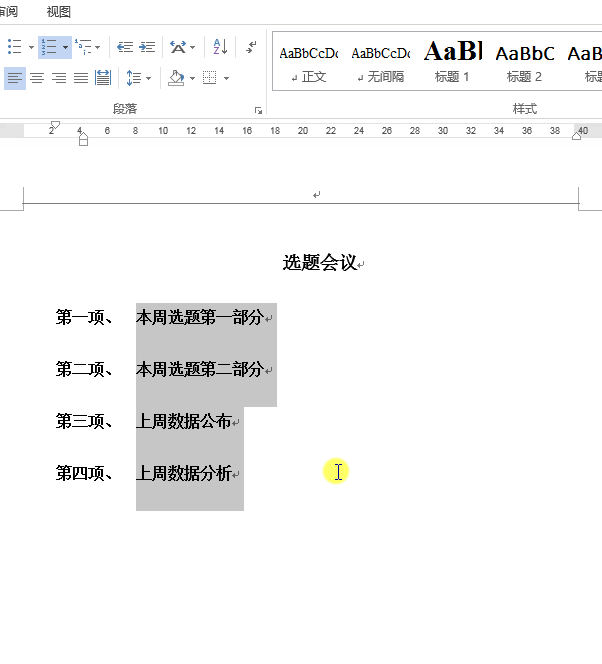Image resolution: width=602 pixels, height=664 pixels.
Task: Decrease the paragraph indent
Action: 125,47
